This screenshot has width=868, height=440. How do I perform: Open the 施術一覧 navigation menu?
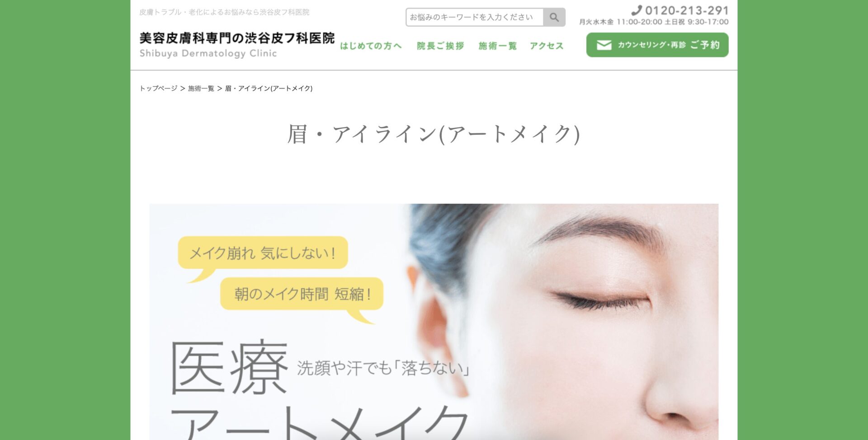(497, 46)
